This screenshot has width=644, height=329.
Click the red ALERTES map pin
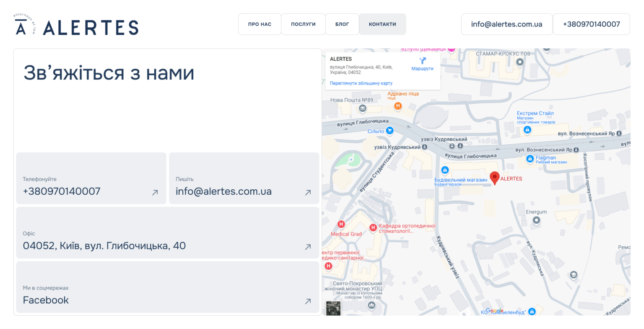(495, 178)
